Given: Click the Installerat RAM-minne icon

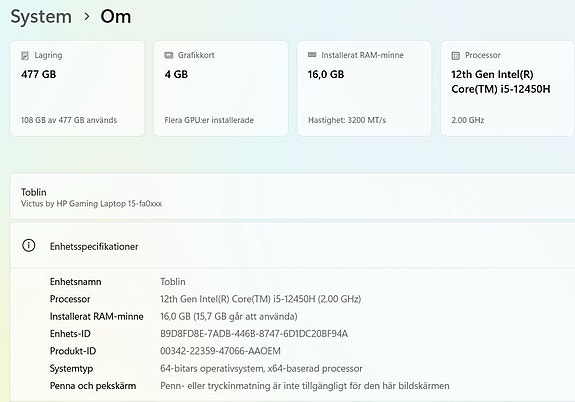Looking at the screenshot, I should click(x=312, y=55).
